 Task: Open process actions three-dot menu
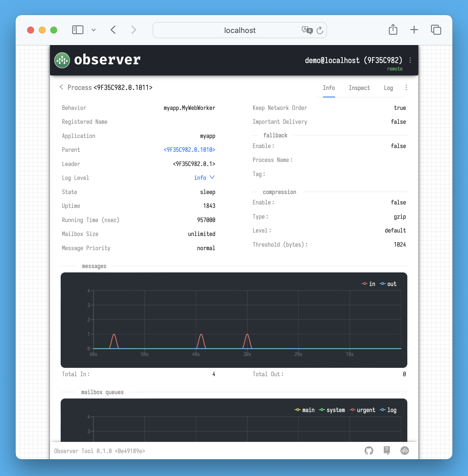pyautogui.click(x=406, y=88)
